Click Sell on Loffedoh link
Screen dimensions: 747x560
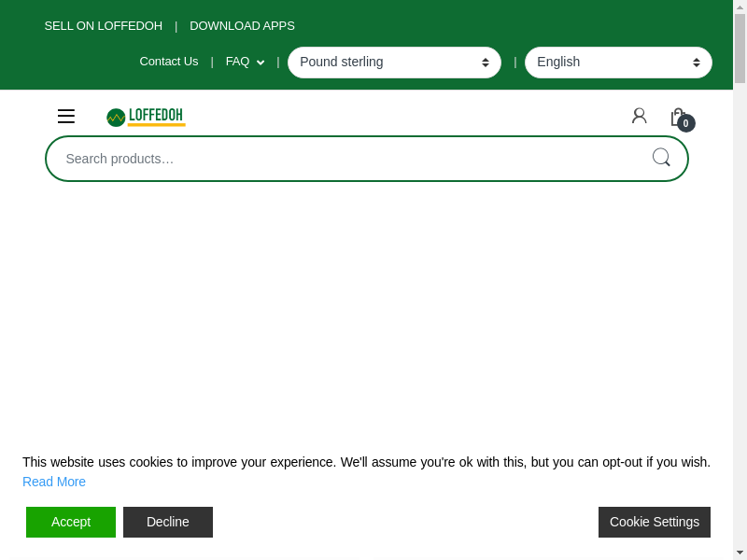point(104,26)
